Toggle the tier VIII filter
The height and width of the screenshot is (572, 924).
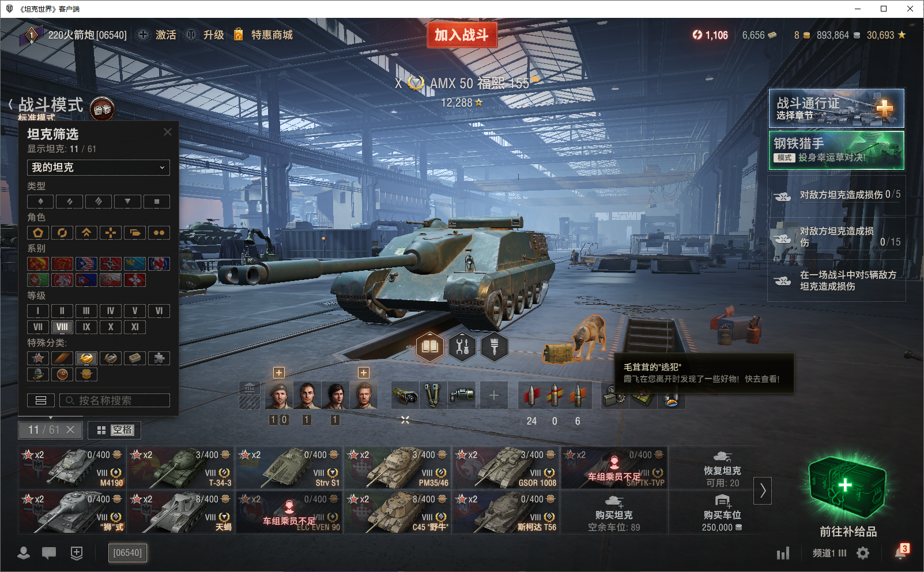tap(62, 327)
